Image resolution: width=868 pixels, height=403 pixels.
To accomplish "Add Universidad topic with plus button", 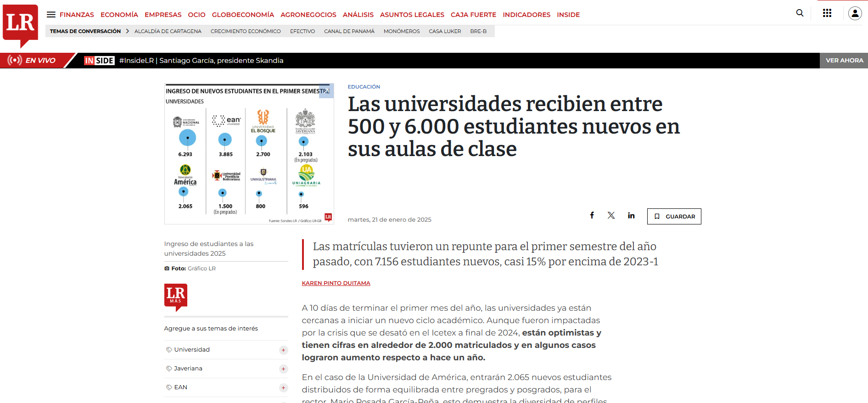I will [284, 350].
